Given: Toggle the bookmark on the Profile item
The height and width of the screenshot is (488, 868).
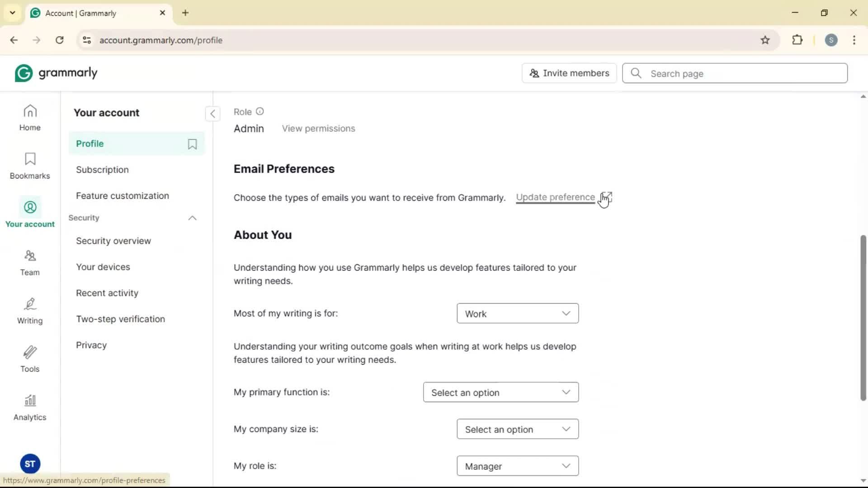Looking at the screenshot, I should click(192, 144).
